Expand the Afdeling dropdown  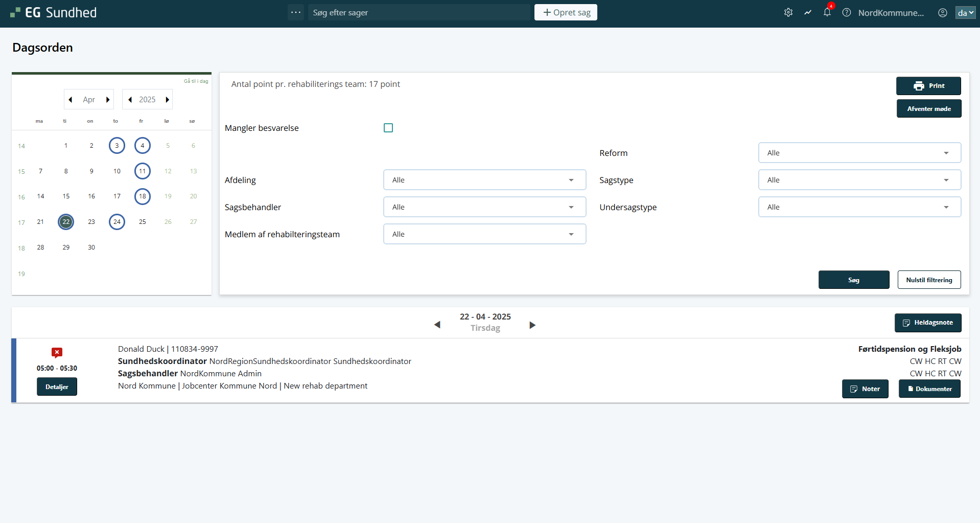coord(484,180)
